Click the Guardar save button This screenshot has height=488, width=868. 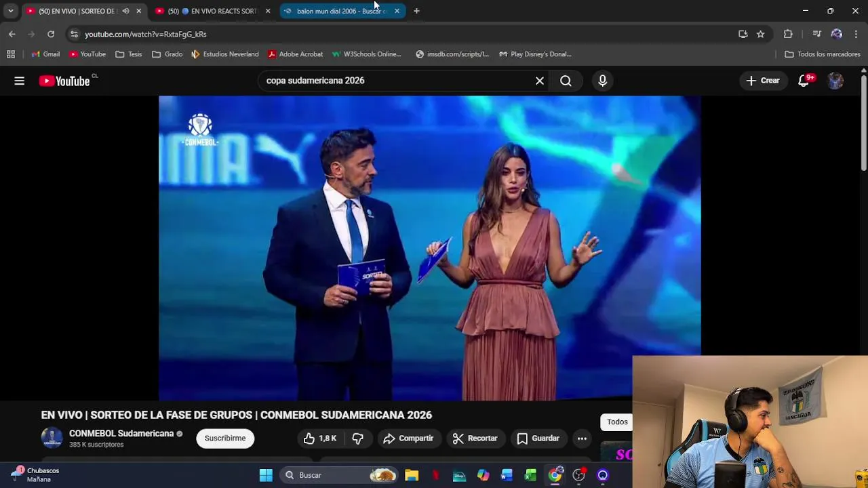click(x=538, y=439)
